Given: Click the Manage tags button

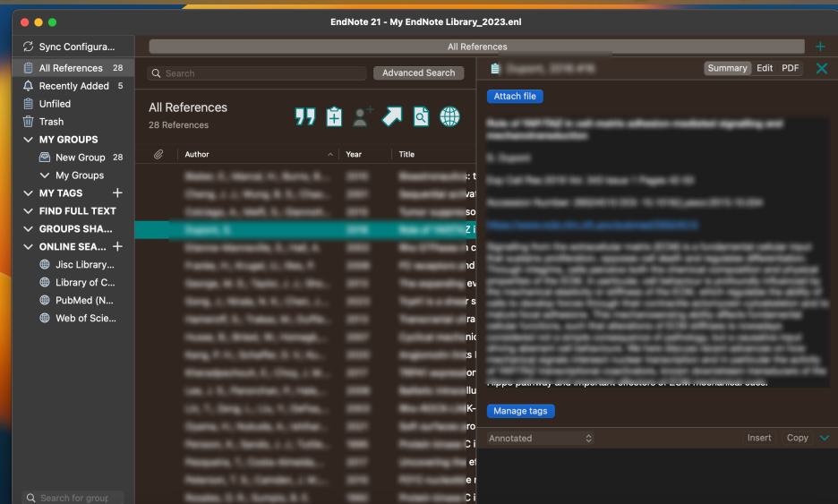Looking at the screenshot, I should [x=520, y=411].
